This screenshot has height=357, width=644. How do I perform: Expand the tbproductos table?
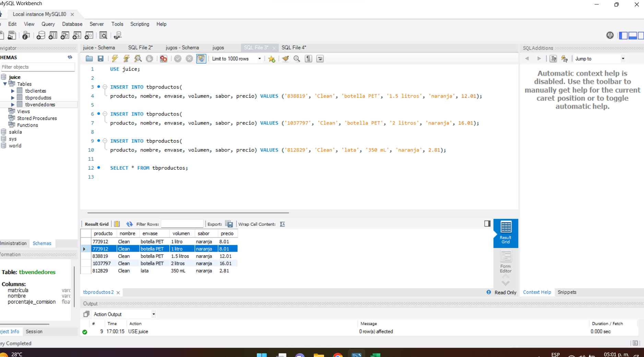pyautogui.click(x=13, y=98)
